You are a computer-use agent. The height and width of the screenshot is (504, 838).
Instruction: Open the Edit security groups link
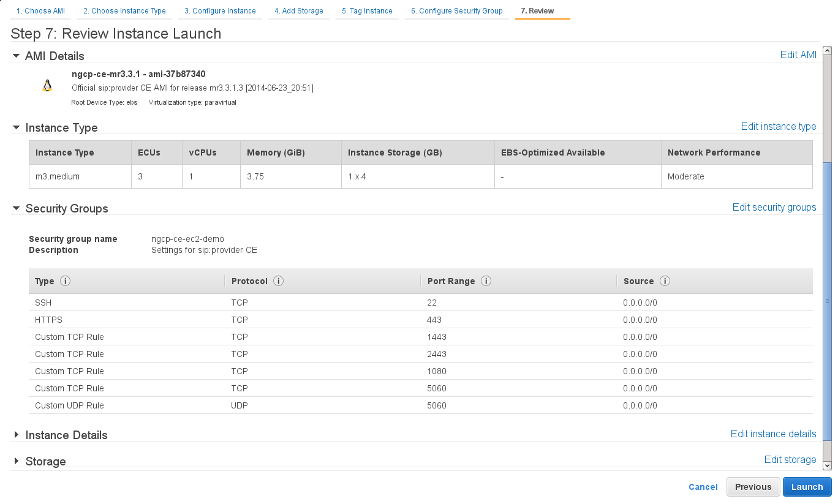click(x=774, y=207)
